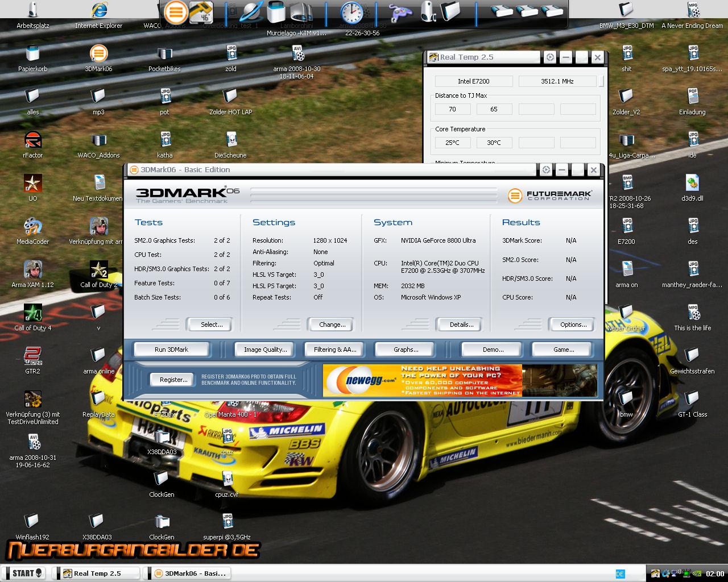Select the TestDriveUnlimited shortcut icon

point(33,408)
